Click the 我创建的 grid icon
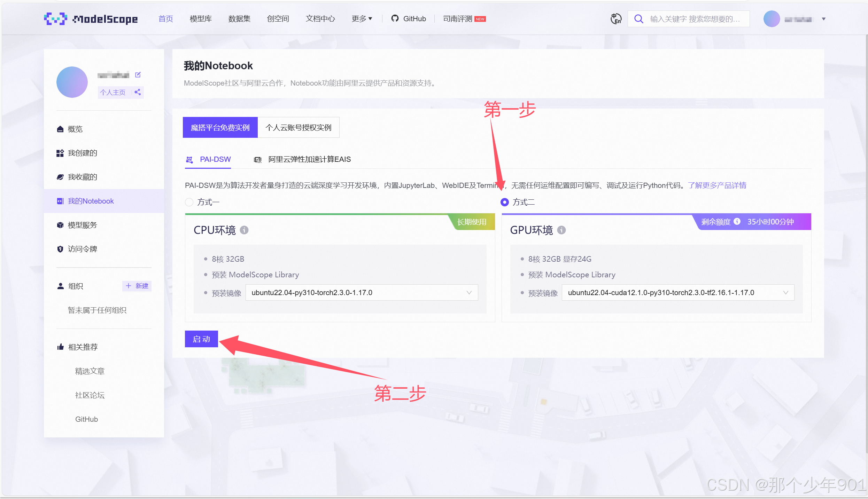Viewport: 868px width, 499px height. [60, 153]
